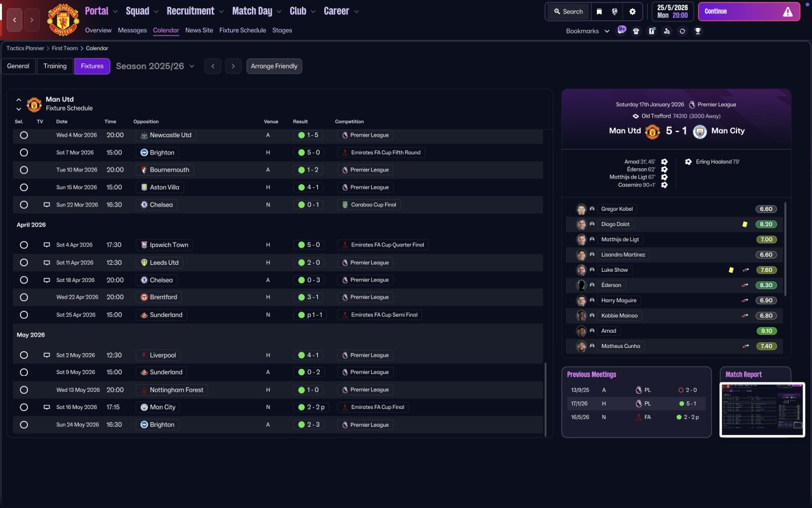Switch to the General calendar tab
The width and height of the screenshot is (812, 508).
pyautogui.click(x=18, y=66)
